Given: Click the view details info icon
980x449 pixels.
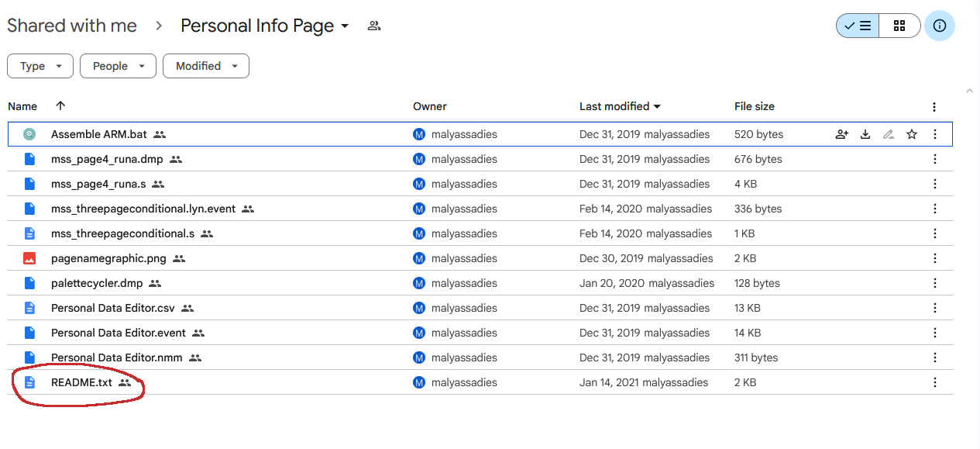Looking at the screenshot, I should pos(940,26).
